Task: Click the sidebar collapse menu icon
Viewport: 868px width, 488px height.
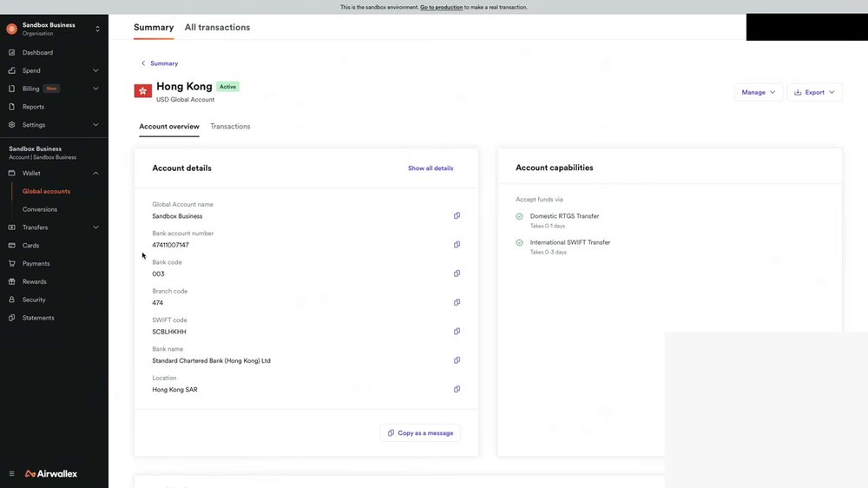Action: tap(11, 473)
